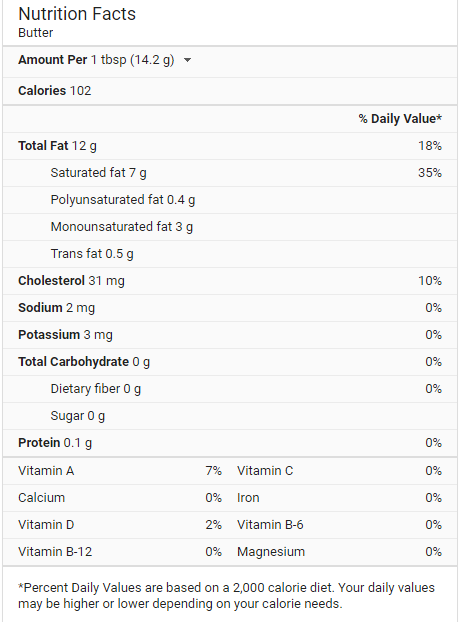Screen dimensions: 464x622
Task: Click the Nutrition Facts heading
Action: click(77, 14)
